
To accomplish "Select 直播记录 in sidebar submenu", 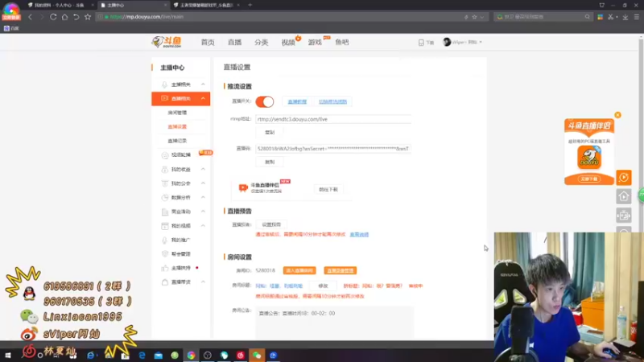I will 177,141.
